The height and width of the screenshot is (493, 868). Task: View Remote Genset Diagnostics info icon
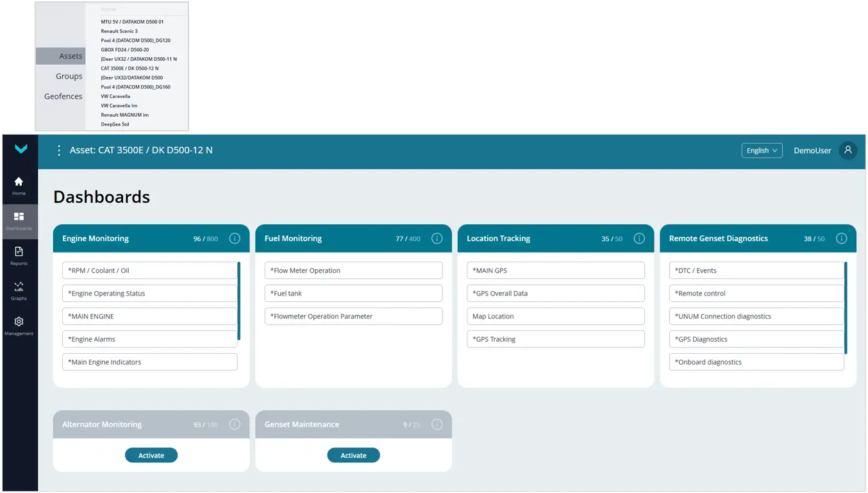click(841, 238)
